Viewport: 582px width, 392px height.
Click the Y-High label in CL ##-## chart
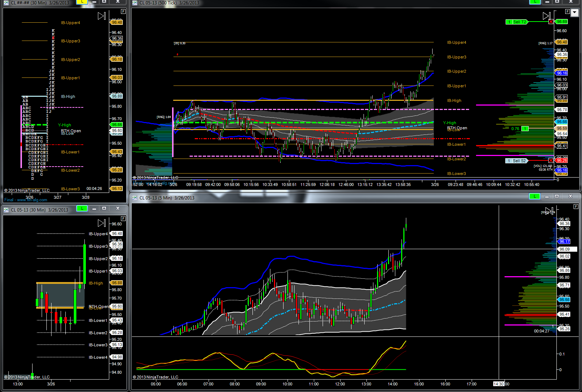point(65,125)
